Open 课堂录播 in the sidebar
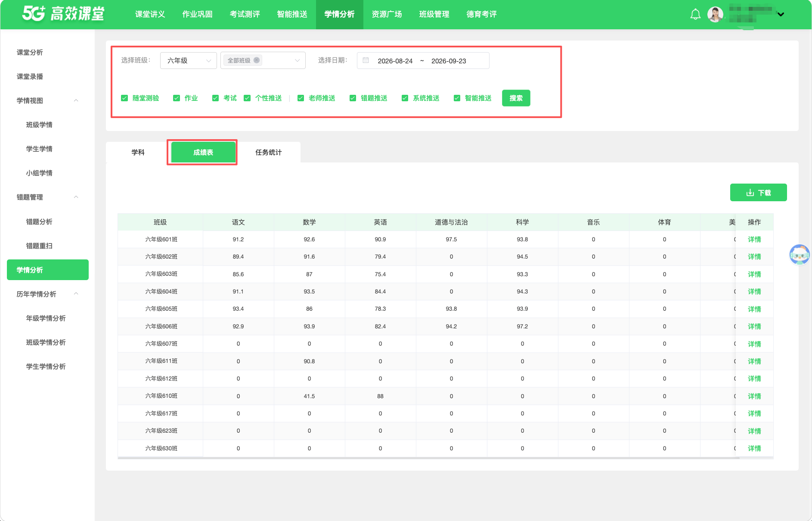The image size is (812, 521). pos(30,76)
